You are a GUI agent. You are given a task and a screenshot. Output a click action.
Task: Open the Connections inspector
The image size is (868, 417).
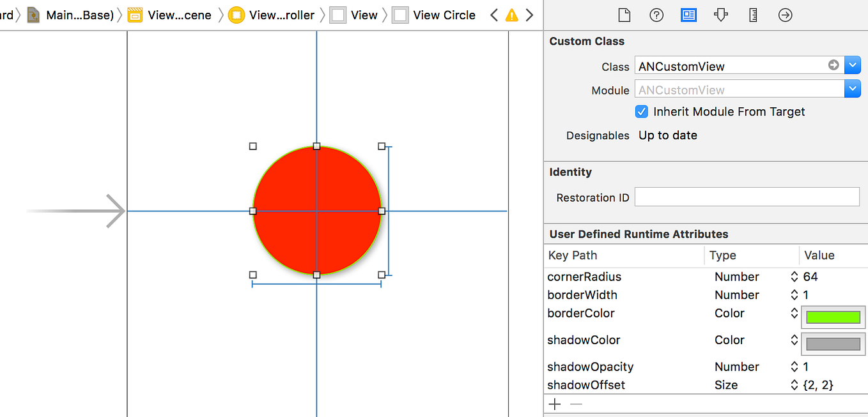tap(785, 15)
